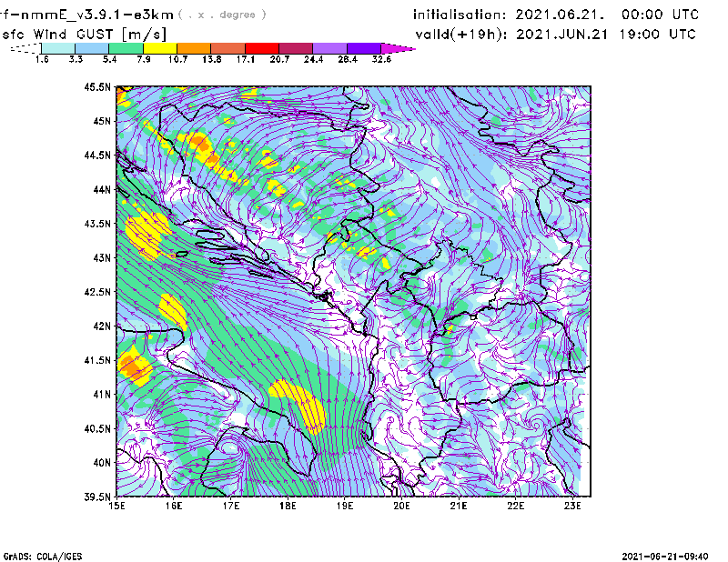Click the 'valid(+19h):' label
This screenshot has width=728, height=562.
click(x=461, y=35)
